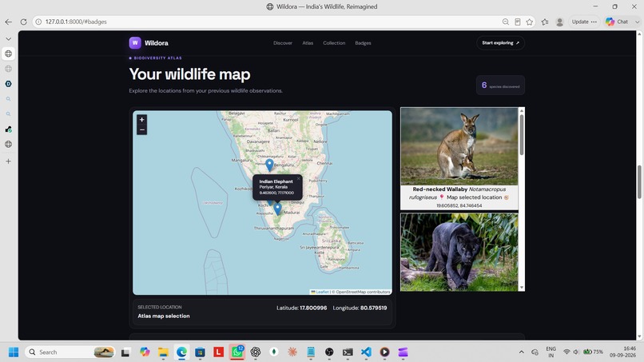Close the Indian Elephant map popup

[299, 178]
